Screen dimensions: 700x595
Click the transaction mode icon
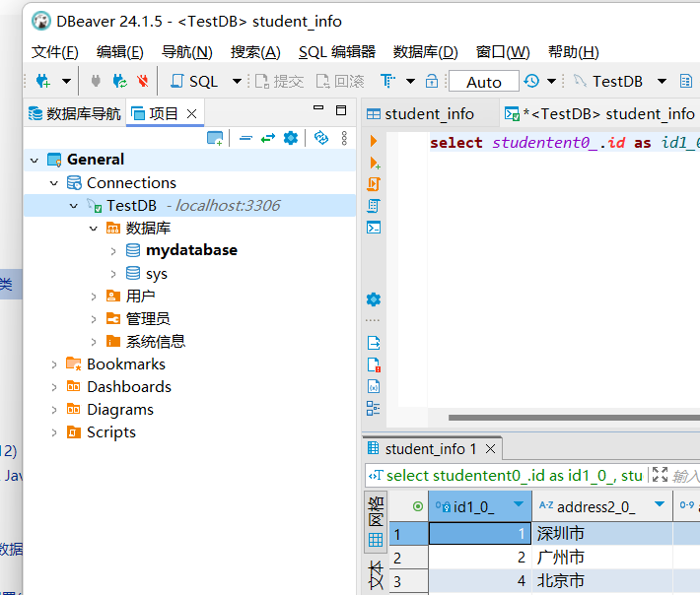point(387,81)
